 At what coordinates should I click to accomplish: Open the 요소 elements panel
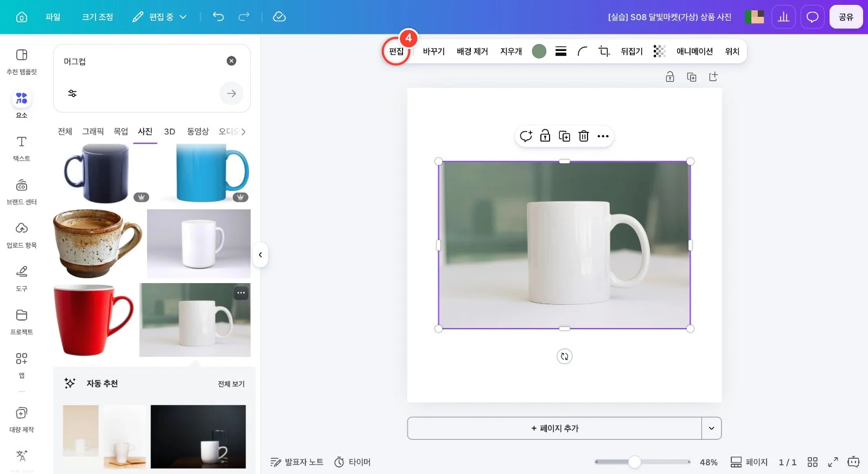[x=22, y=105]
